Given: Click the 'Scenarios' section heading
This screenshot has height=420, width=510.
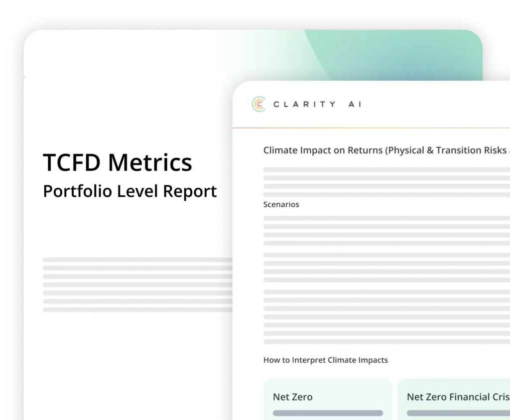Looking at the screenshot, I should [281, 204].
